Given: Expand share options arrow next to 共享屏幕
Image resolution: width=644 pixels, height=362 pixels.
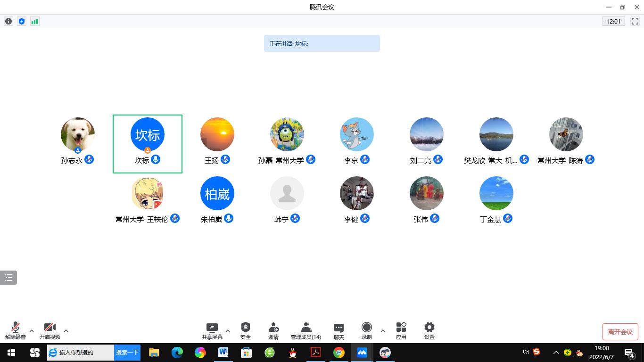Looking at the screenshot, I should 228,331.
